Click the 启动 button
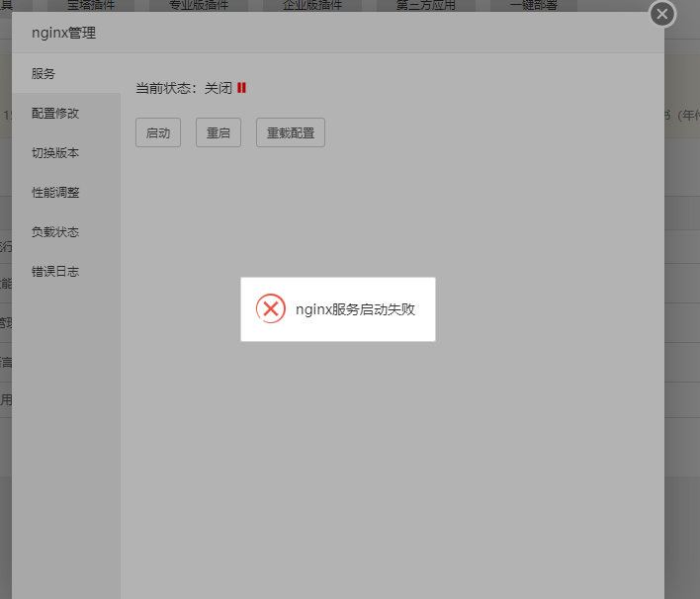 (158, 132)
